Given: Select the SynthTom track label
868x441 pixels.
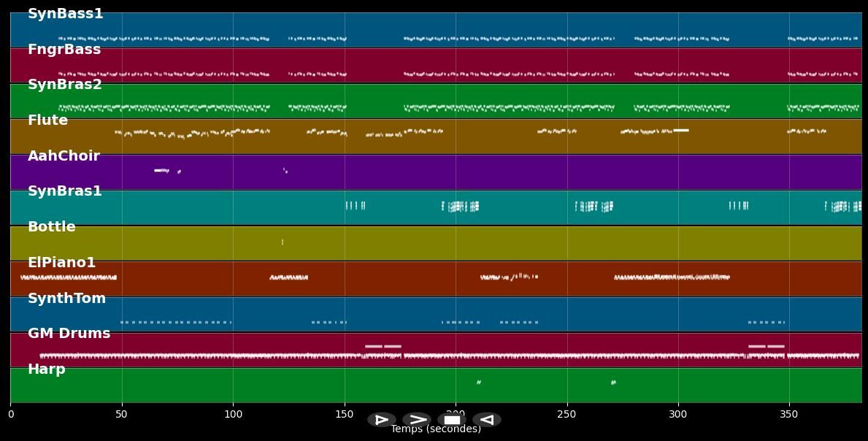Looking at the screenshot, I should point(66,299).
